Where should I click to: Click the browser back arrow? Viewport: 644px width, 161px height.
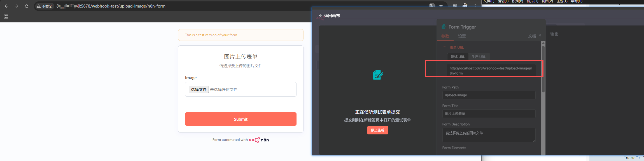click(x=6, y=6)
